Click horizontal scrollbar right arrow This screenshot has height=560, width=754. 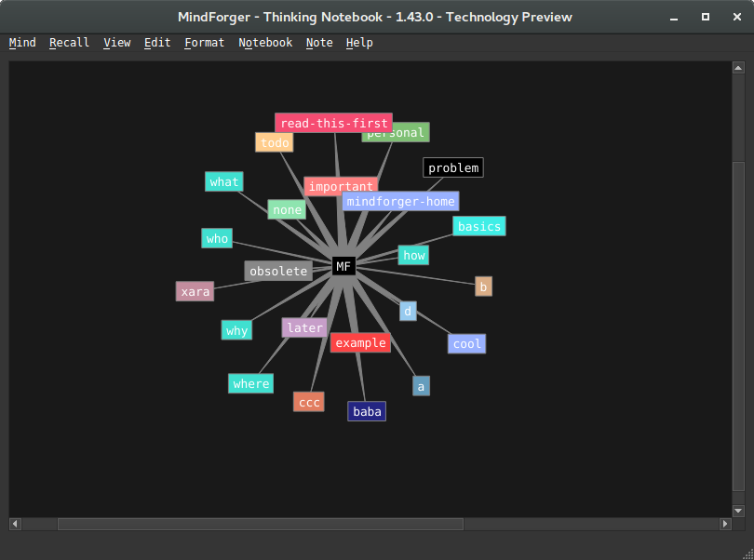724,524
